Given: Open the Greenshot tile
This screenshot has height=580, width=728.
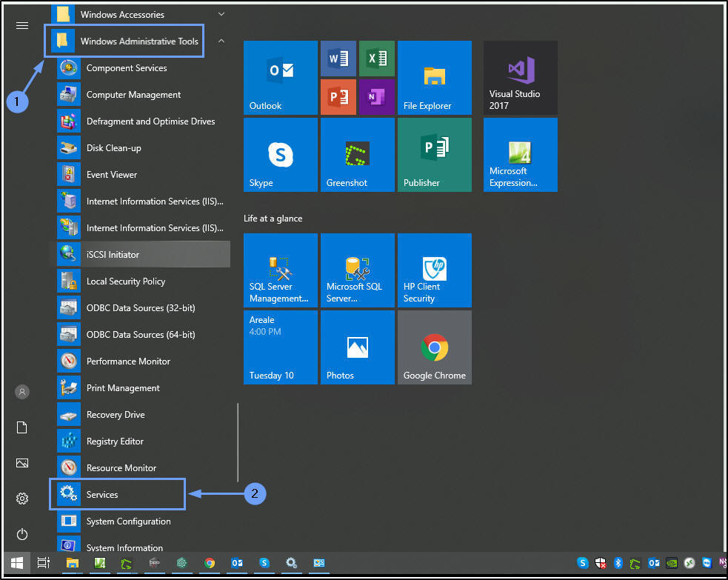Looking at the screenshot, I should click(358, 155).
